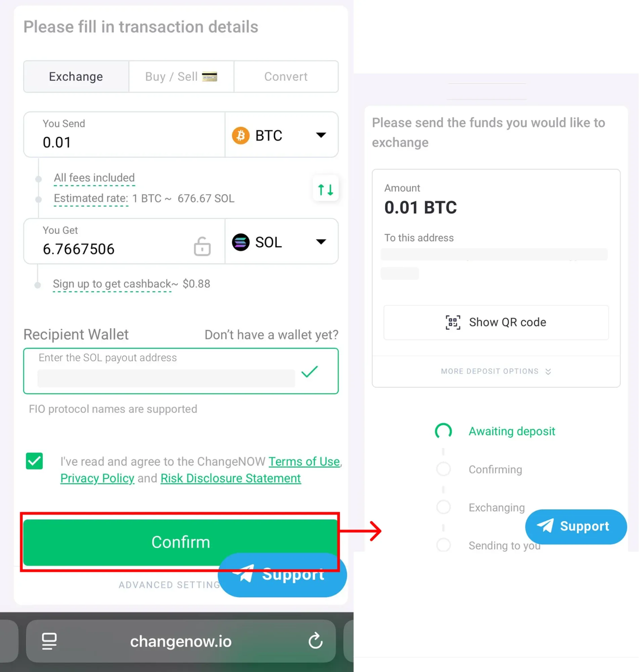Open browser tabs overview icon

click(49, 641)
